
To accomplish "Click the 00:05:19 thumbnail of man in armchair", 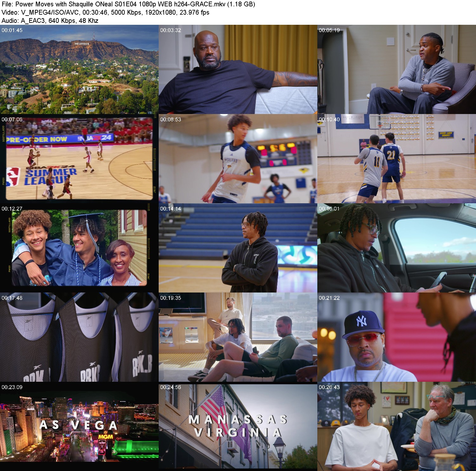I will point(397,70).
